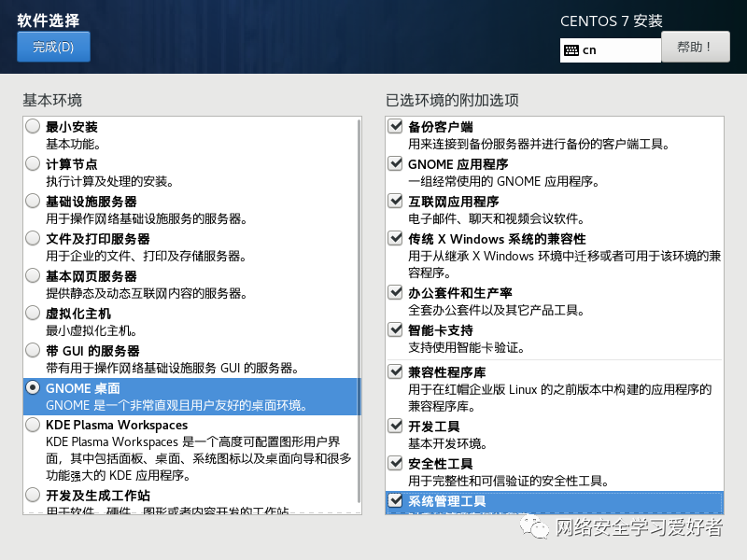Screen dimensions: 747x560
Task: Select 开发及生成工作站 radio button
Action: coord(33,495)
